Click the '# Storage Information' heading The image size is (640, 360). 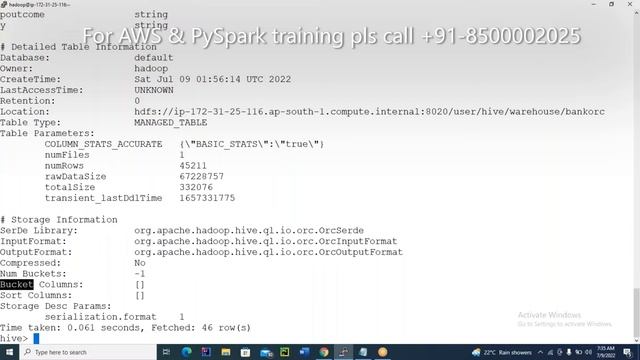(x=59, y=220)
